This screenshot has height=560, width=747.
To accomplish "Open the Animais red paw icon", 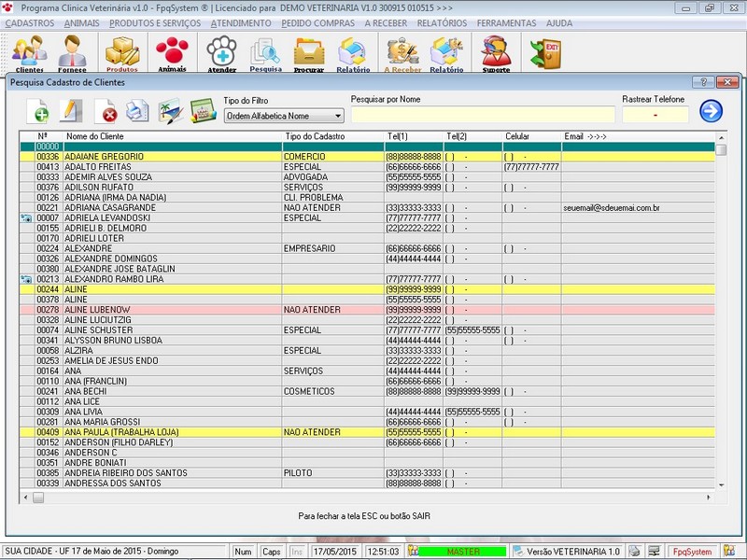I will (172, 53).
